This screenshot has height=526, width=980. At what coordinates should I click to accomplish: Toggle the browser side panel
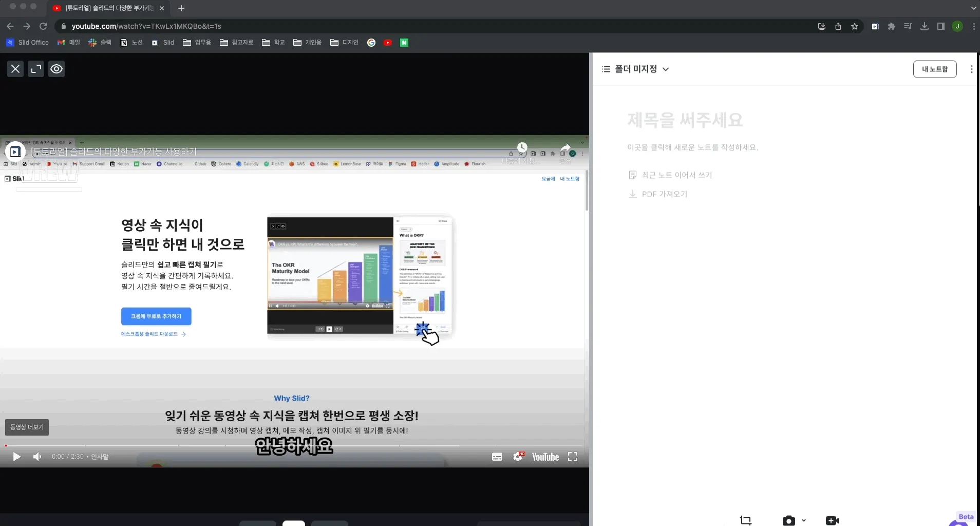click(x=941, y=26)
